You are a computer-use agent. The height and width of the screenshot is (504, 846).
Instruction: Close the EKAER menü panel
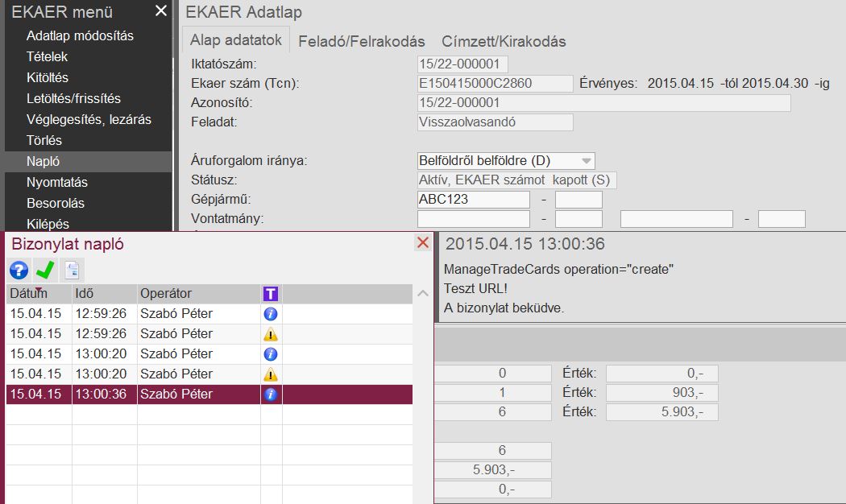coord(161,10)
